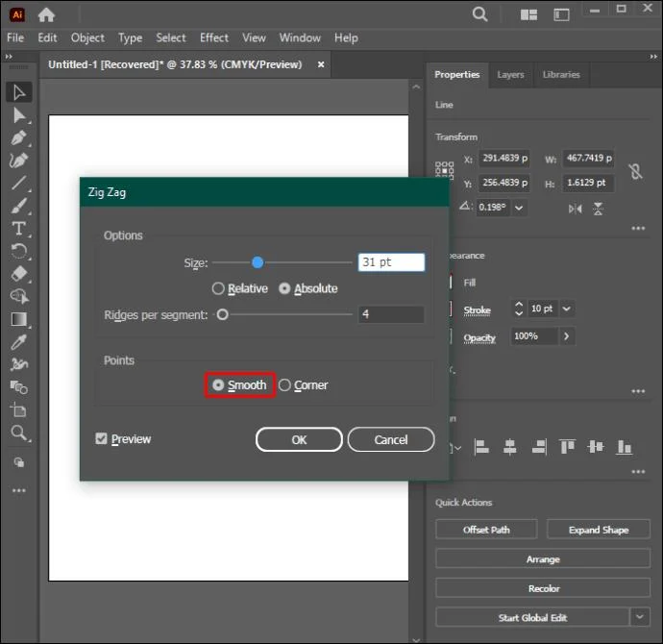Show more Align options
The image size is (663, 644).
point(638,472)
